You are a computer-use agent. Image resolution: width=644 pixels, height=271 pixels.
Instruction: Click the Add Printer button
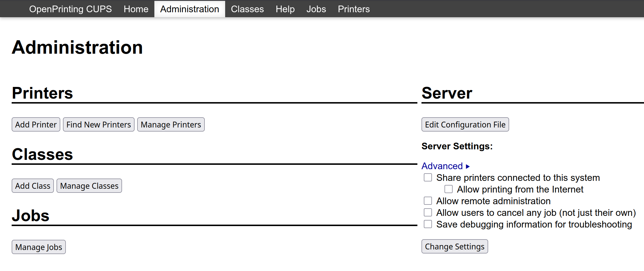(x=36, y=125)
